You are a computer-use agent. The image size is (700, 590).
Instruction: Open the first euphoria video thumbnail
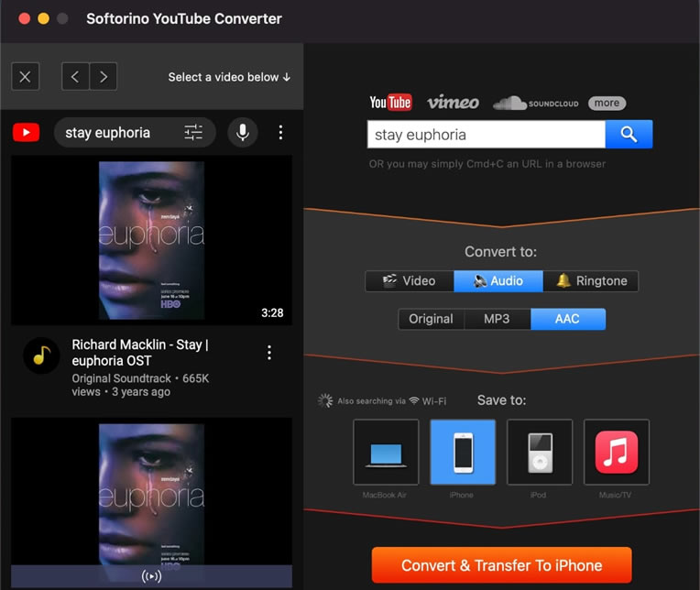(152, 240)
